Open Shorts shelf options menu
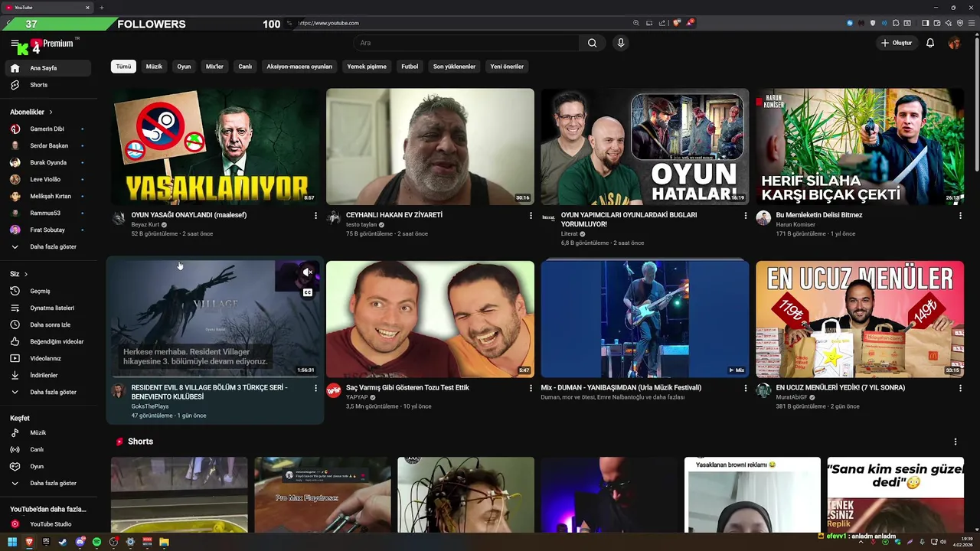980x551 pixels. 955,442
